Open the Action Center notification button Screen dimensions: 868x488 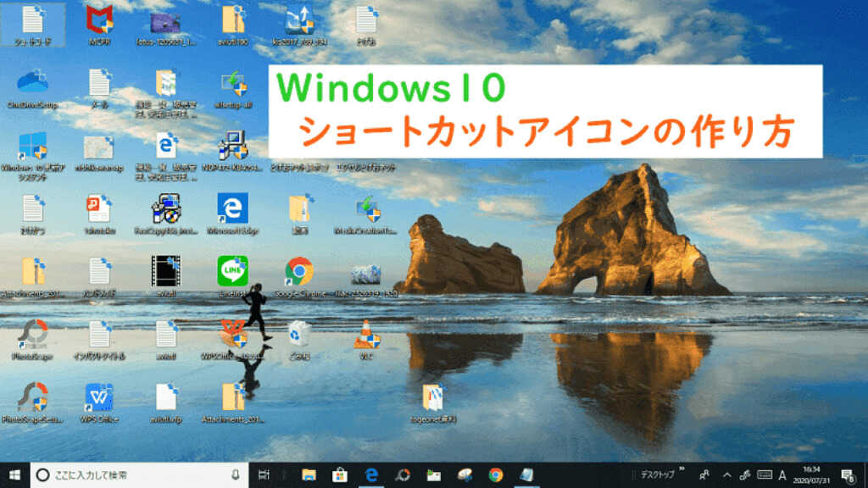(x=848, y=474)
